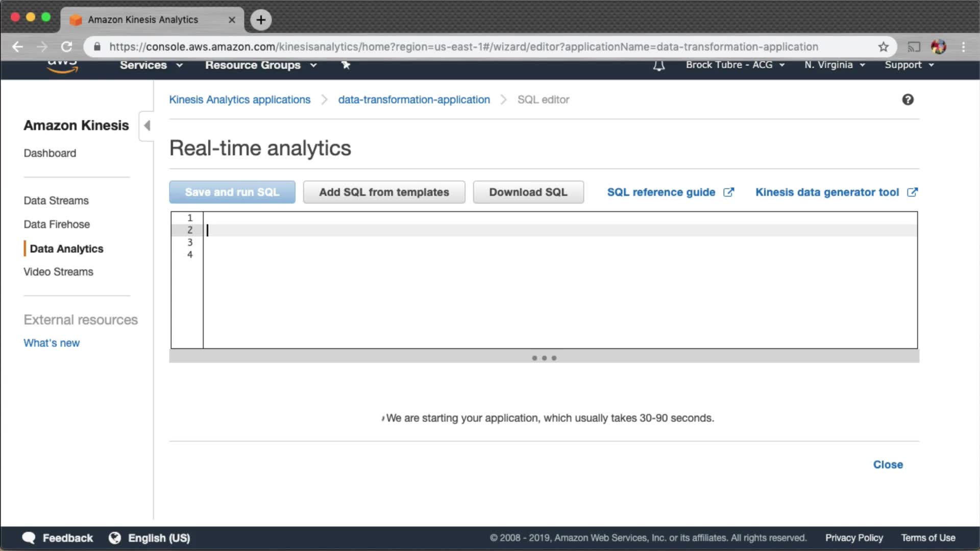
Task: Click Add SQL from templates button
Action: coord(384,192)
